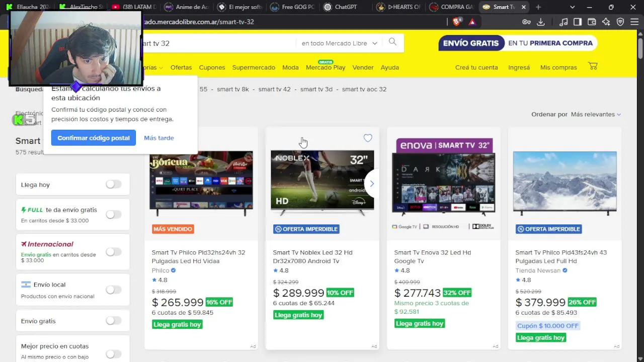
Task: Open browser downloads
Action: [541, 22]
